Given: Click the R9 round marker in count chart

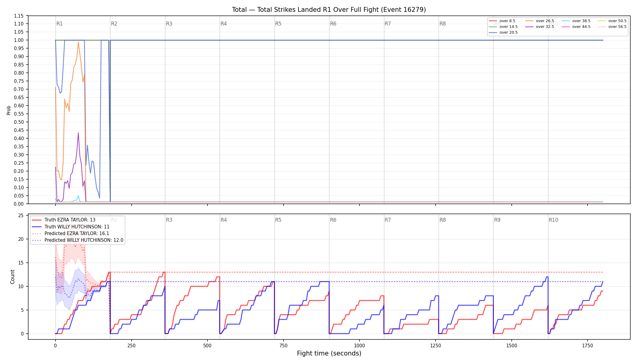Looking at the screenshot, I should pos(497,220).
